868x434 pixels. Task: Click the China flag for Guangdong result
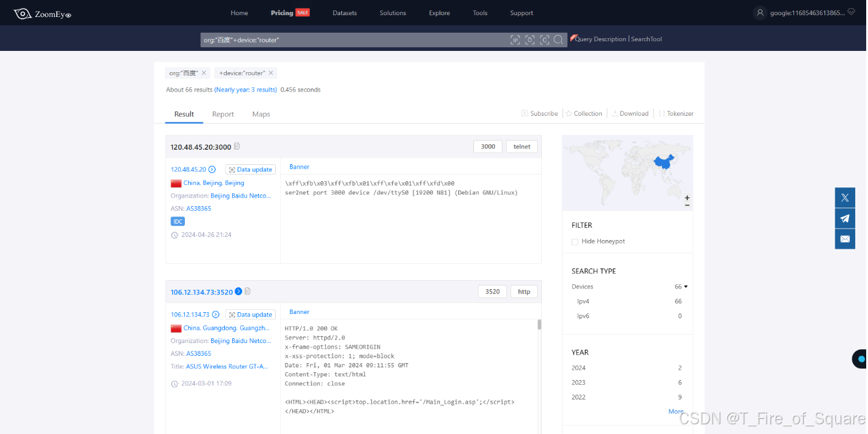[176, 328]
